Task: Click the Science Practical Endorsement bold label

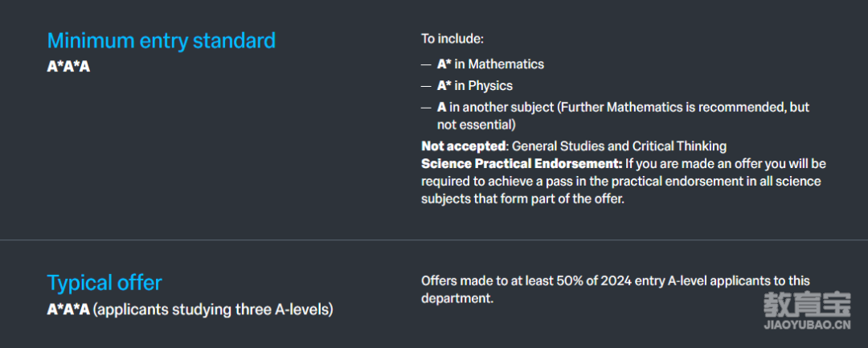Action: click(522, 164)
